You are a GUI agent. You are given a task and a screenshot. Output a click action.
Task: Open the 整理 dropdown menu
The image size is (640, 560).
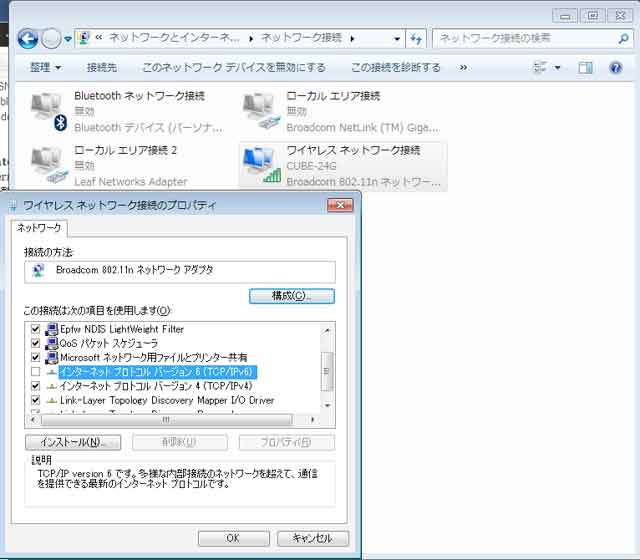point(45,68)
